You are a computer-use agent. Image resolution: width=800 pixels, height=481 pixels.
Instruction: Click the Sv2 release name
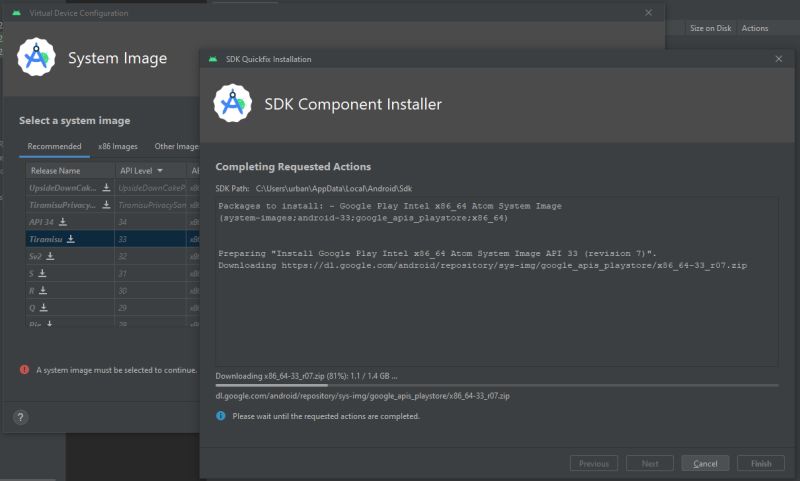(35, 256)
